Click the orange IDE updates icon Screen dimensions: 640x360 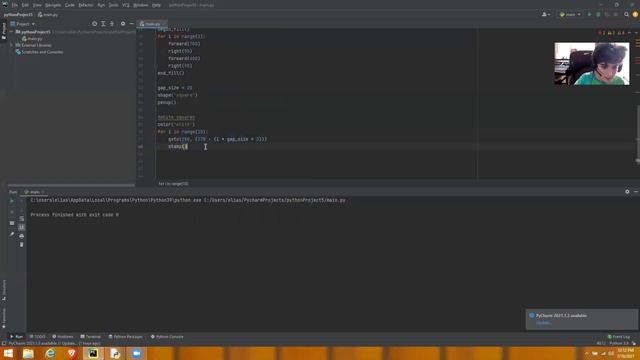635,14
